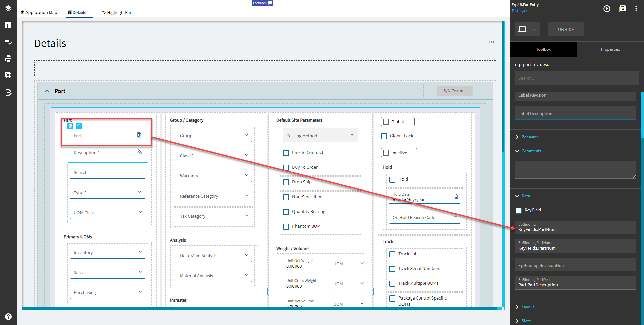644x325 pixels.
Task: Toggle the Track Serial Numbers checkbox
Action: point(392,269)
